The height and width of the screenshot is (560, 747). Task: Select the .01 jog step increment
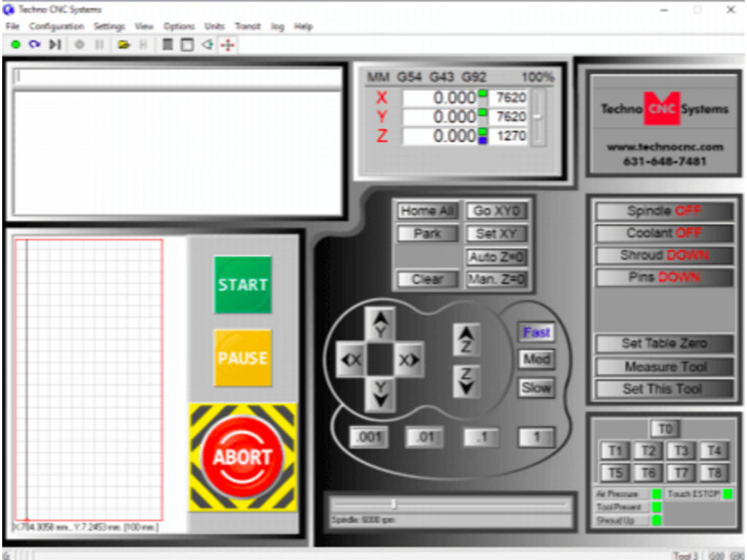click(425, 437)
